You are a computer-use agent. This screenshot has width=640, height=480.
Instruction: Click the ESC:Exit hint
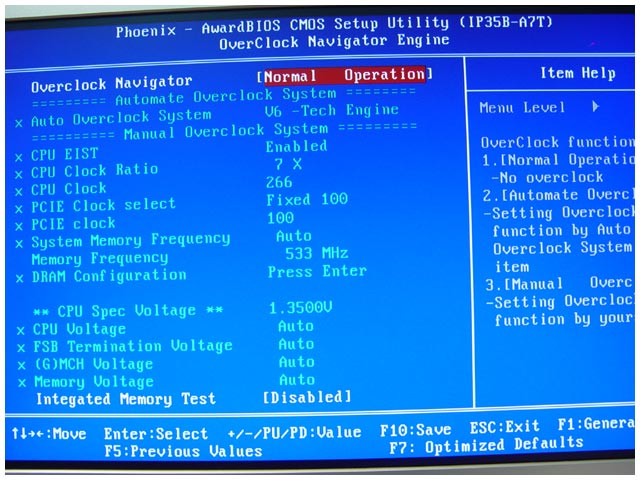click(x=505, y=427)
